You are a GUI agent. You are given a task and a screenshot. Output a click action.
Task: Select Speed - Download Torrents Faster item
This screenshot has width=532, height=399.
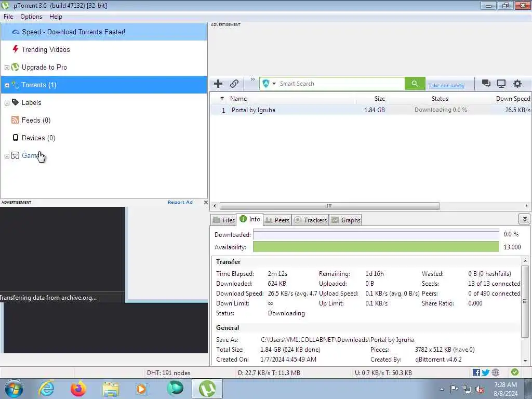[104, 32]
